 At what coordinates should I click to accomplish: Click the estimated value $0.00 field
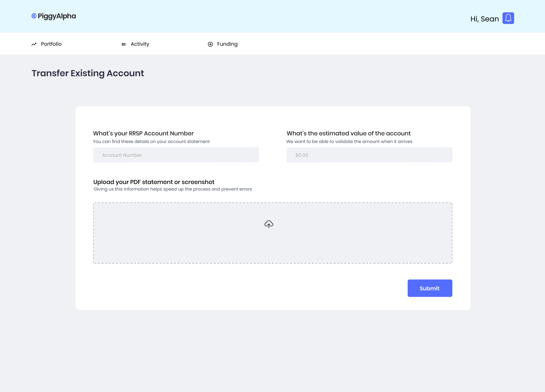pyautogui.click(x=369, y=155)
